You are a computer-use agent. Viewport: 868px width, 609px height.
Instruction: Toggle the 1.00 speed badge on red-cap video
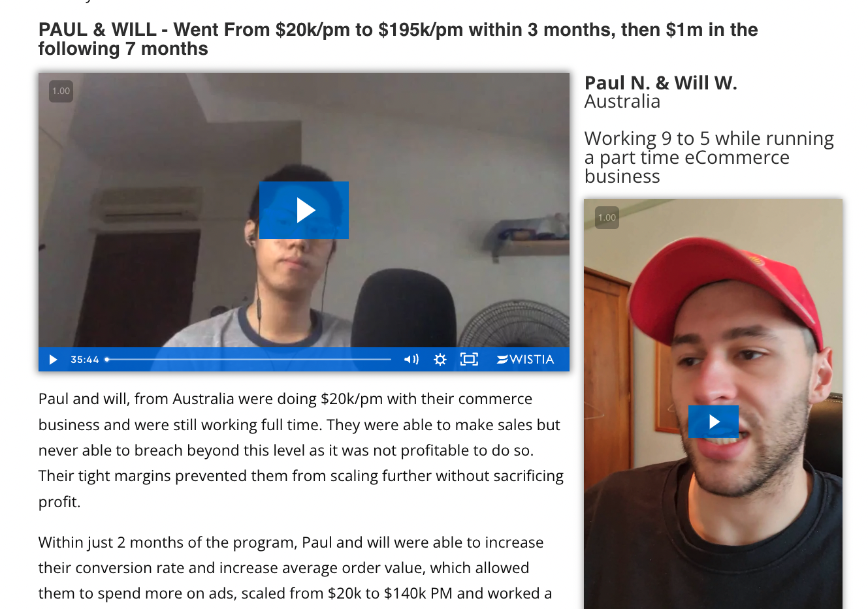coord(607,217)
